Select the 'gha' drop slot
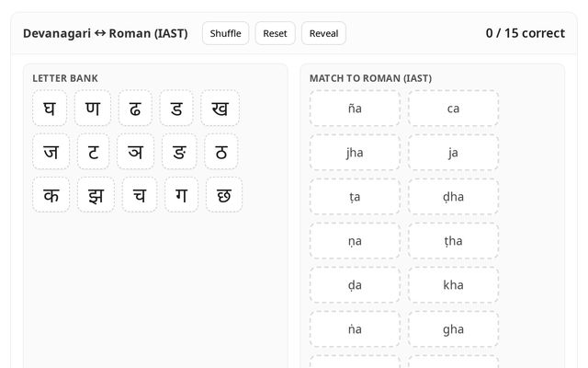This screenshot has width=588, height=368. (453, 329)
